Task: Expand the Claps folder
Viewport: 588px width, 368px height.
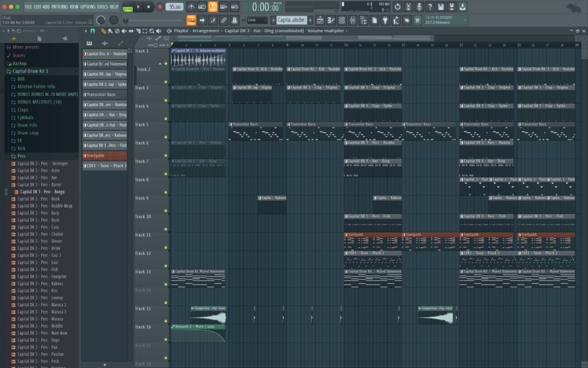Action: (22, 110)
